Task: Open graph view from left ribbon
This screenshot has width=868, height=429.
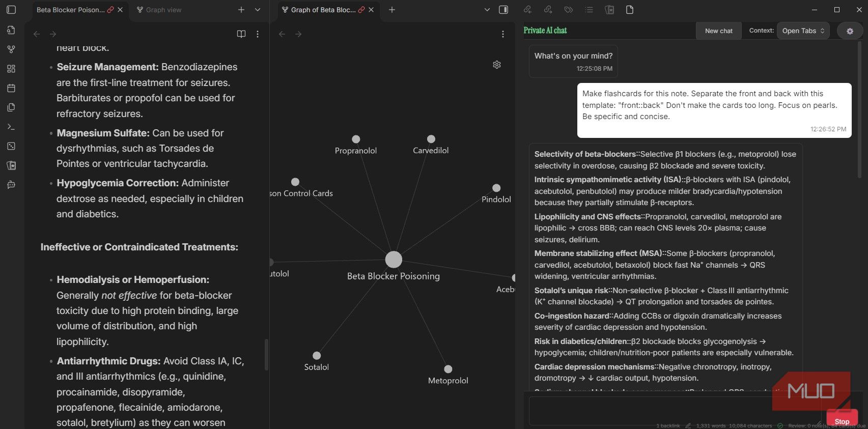Action: [11, 49]
